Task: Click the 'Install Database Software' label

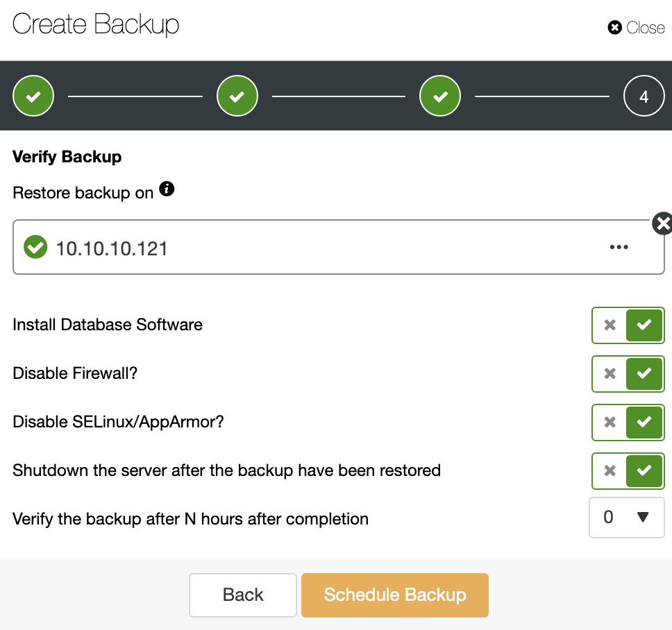Action: 108,325
